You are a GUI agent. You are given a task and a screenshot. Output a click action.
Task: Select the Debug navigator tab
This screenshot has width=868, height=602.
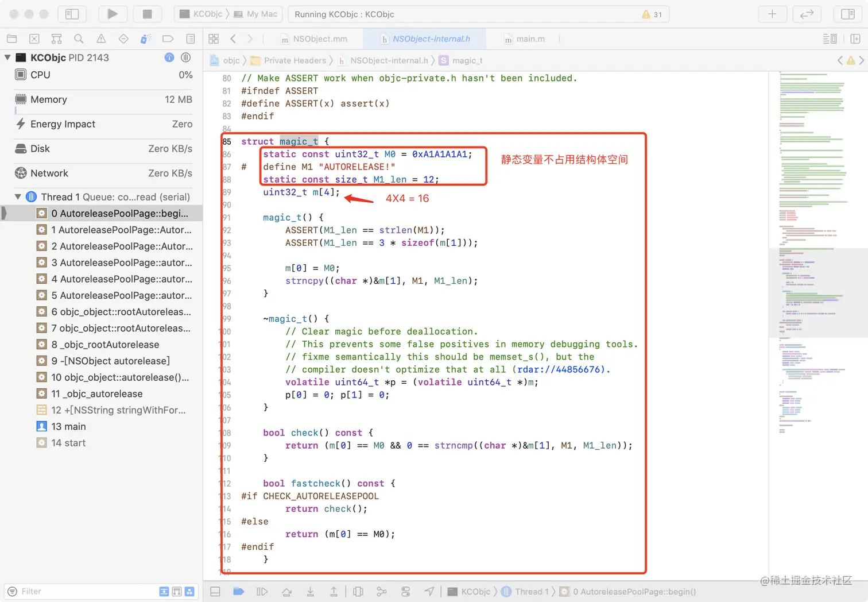click(x=146, y=39)
